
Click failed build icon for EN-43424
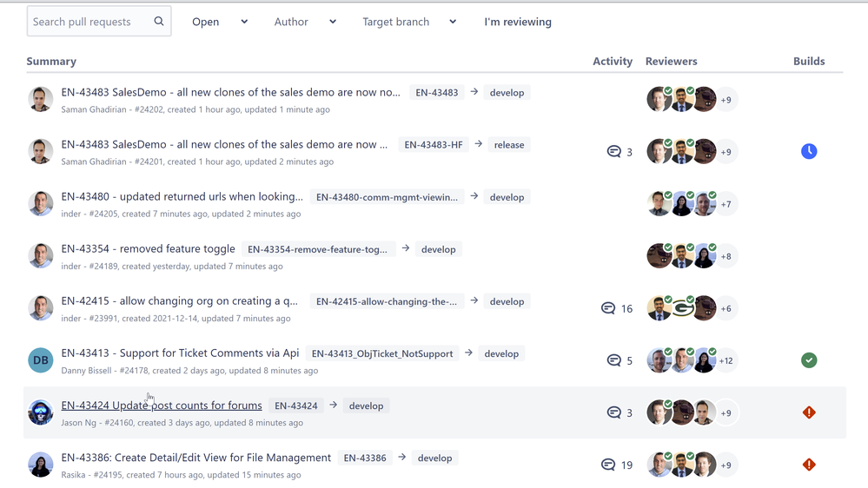(x=809, y=412)
